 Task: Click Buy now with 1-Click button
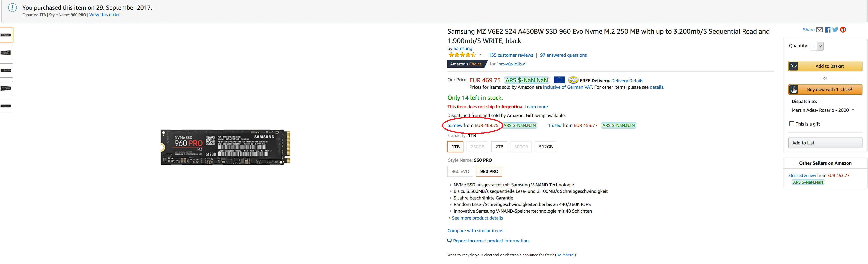pyautogui.click(x=825, y=90)
